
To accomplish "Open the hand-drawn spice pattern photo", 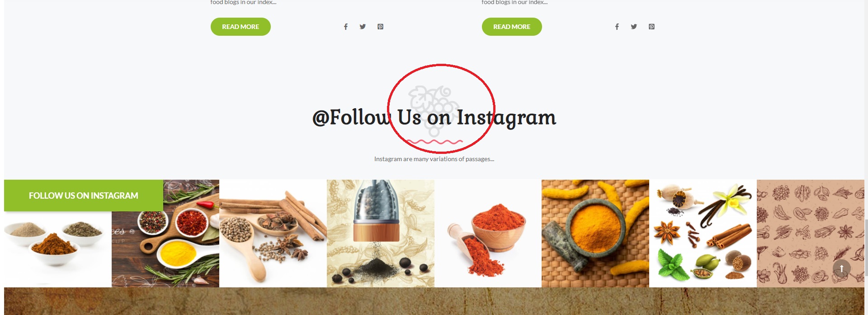I will coord(811,234).
